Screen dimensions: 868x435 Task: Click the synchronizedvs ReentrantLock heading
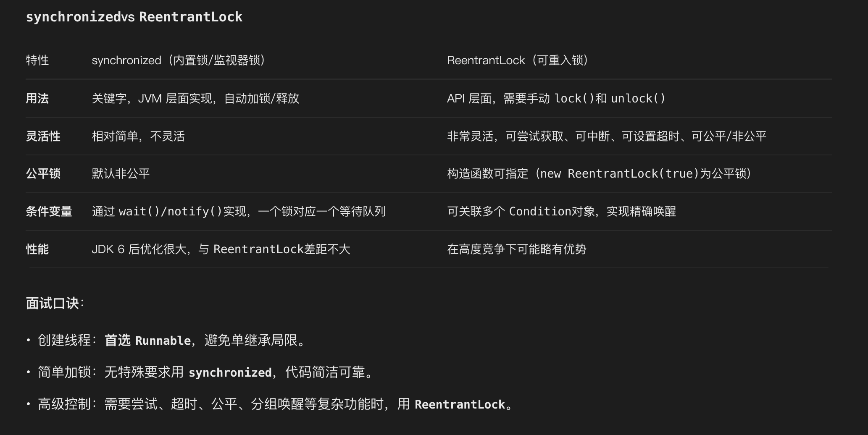click(134, 17)
